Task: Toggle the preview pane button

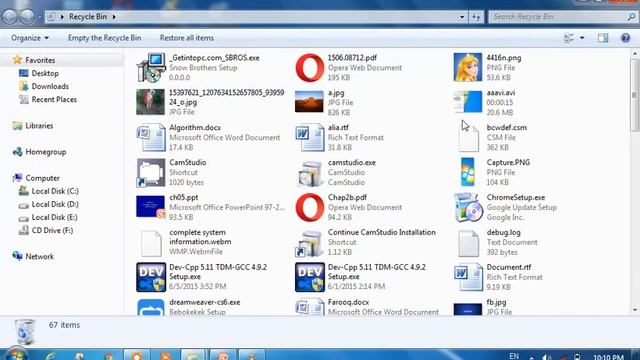Action: point(603,38)
